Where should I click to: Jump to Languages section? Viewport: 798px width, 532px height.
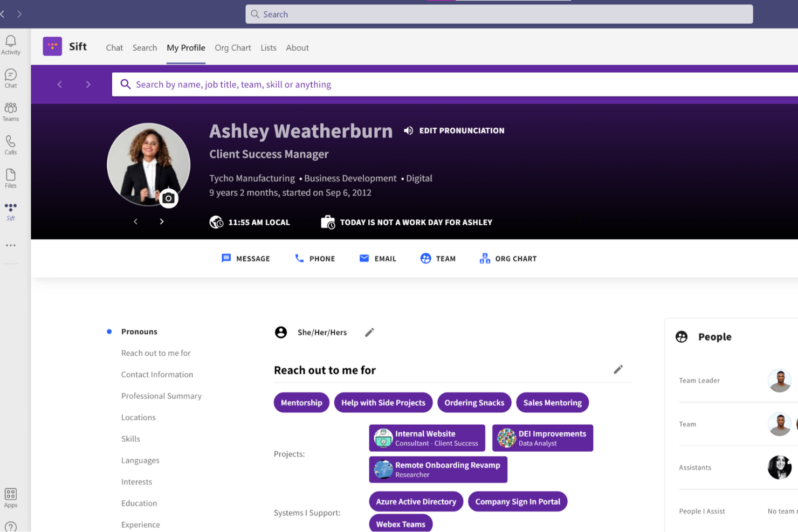pyautogui.click(x=140, y=460)
